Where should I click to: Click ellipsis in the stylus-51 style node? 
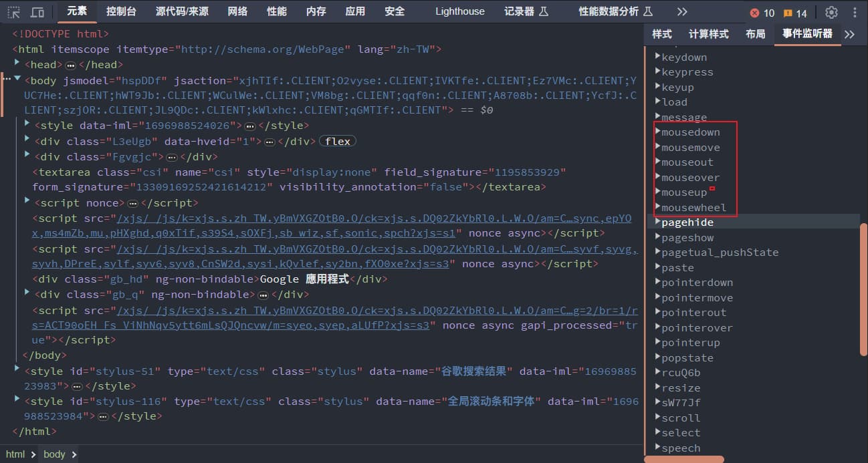tap(78, 386)
